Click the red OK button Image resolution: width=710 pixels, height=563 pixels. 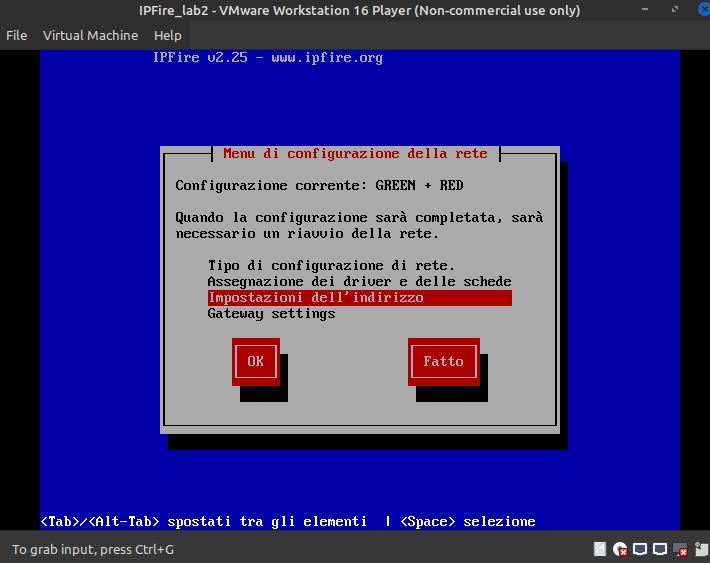(x=256, y=361)
